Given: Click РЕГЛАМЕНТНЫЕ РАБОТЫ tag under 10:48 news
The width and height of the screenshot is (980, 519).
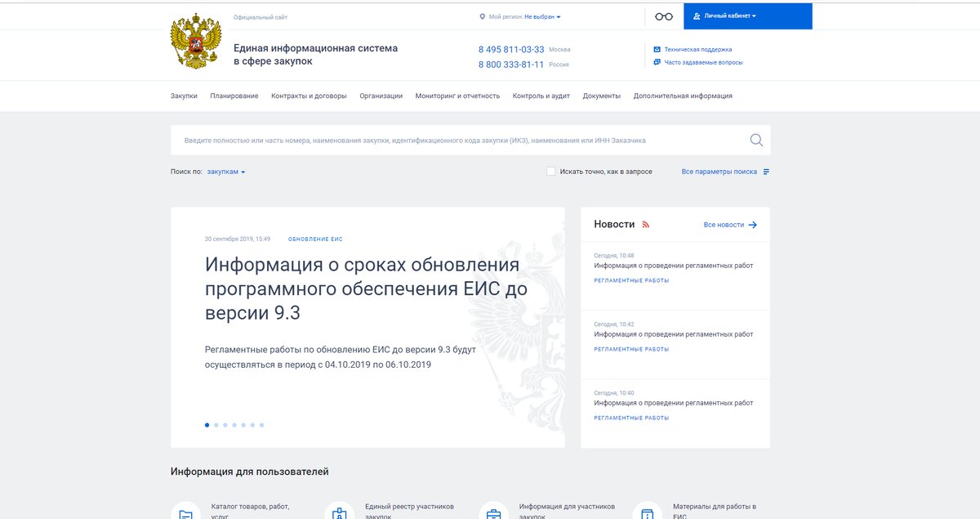Looking at the screenshot, I should (631, 280).
